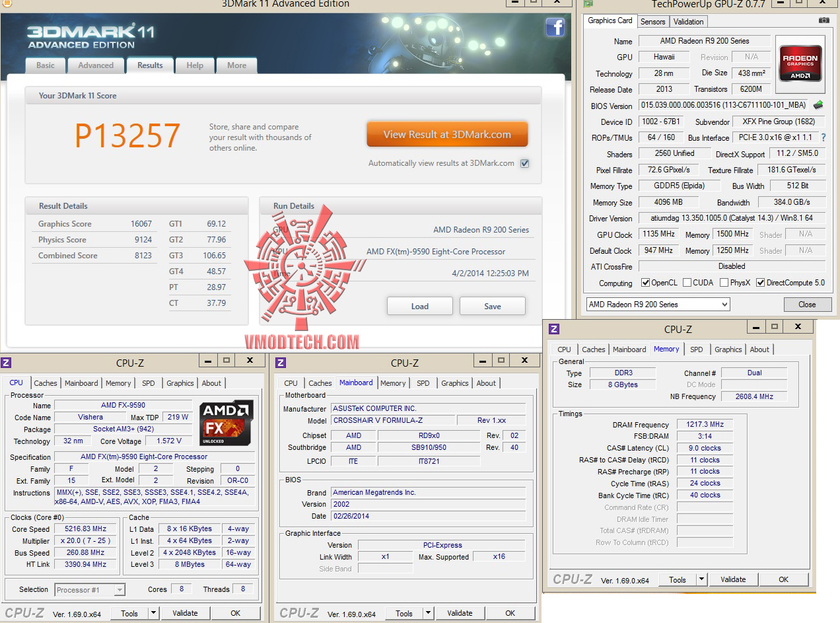
Task: Switch to the Basic tab in 3DMark 11
Action: (46, 65)
